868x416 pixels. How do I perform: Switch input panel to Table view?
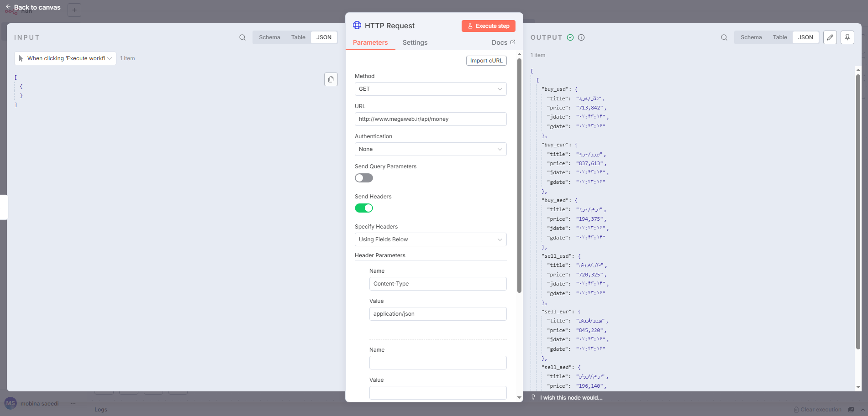[x=298, y=37]
